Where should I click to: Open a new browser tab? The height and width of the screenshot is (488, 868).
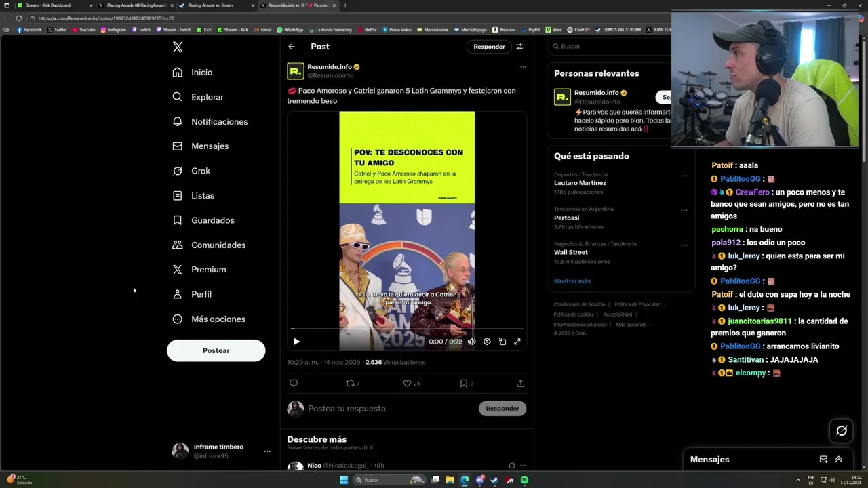coord(344,5)
